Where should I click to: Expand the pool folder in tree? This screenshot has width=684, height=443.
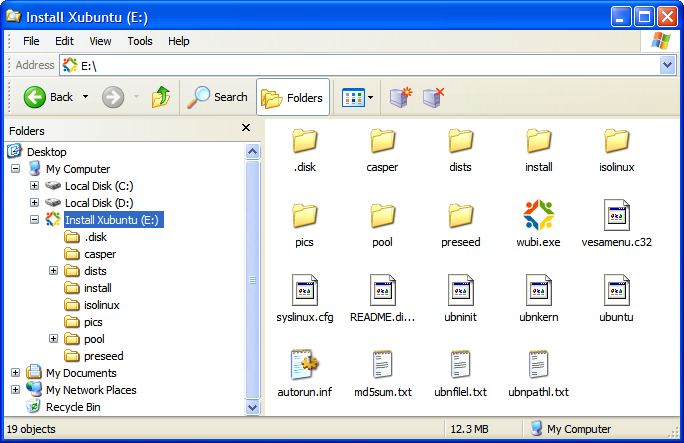pos(53,339)
